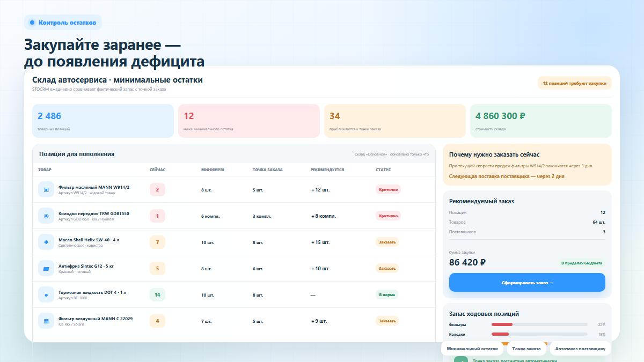Viewport: 644px width, 362px height.
Task: Click Критично status for MANN W914/2
Action: pyautogui.click(x=388, y=189)
